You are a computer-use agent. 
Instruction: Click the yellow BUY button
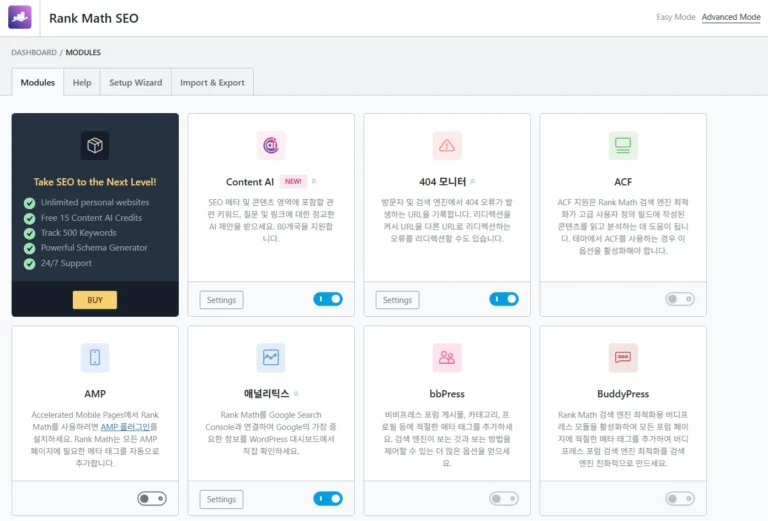tap(95, 300)
